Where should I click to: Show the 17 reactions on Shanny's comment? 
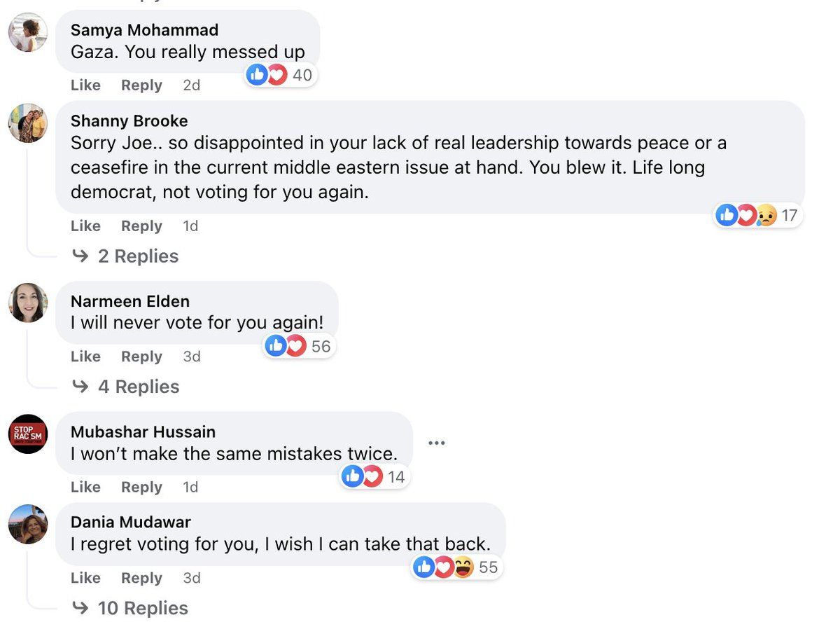758,216
